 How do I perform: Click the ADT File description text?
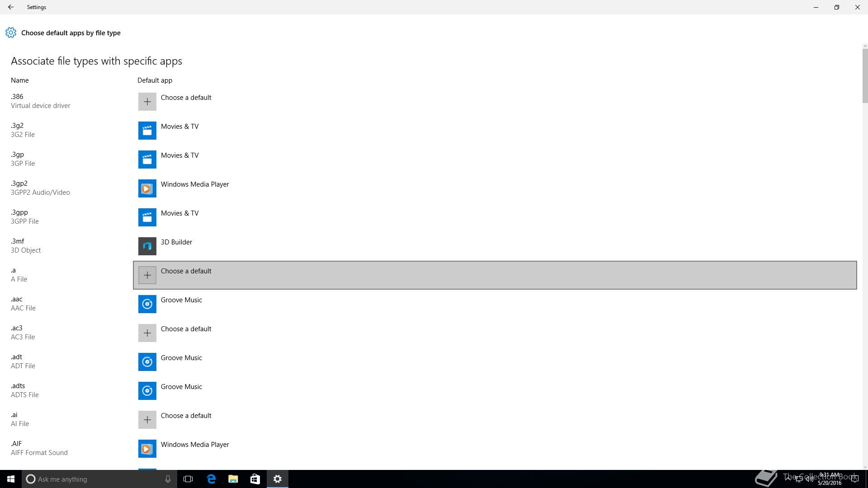23,366
